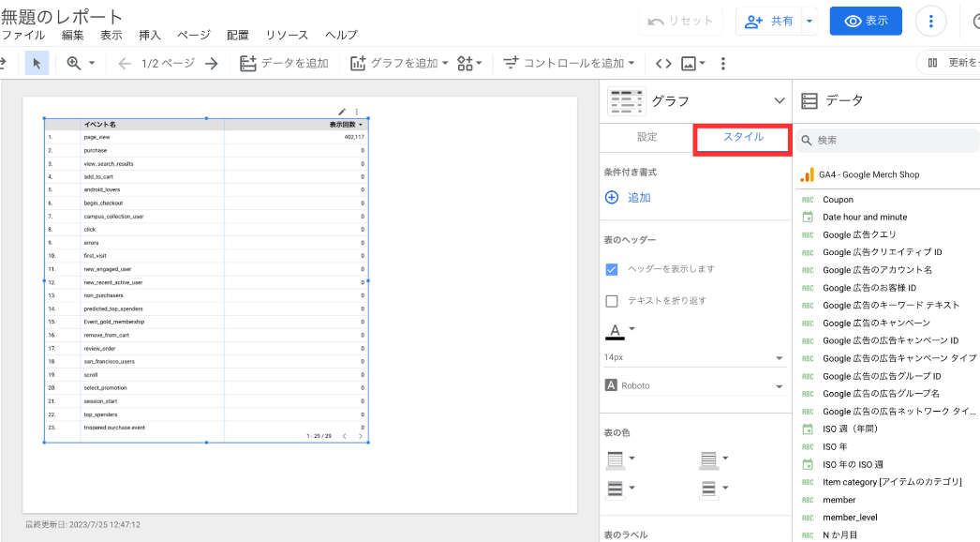980x542 pixels.
Task: Select Google 広告クエリ field
Action: pos(859,234)
